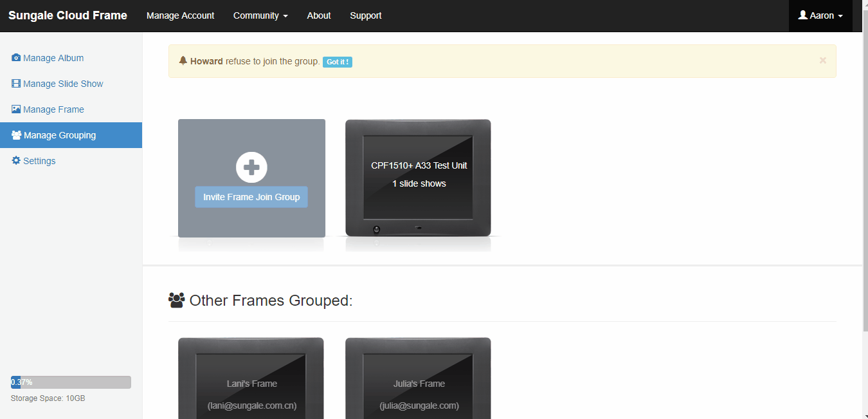This screenshot has height=419, width=868.
Task: Click the camera icon beside Manage Album
Action: (16, 58)
